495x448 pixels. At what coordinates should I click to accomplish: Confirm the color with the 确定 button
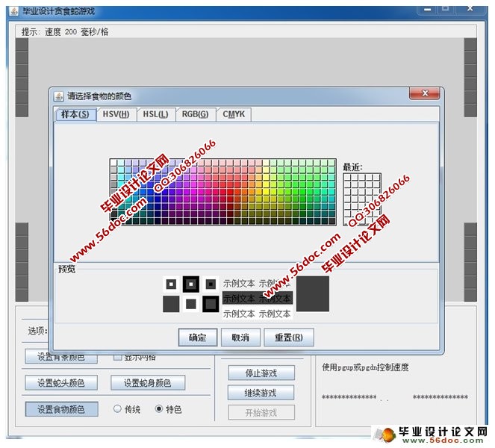point(198,337)
